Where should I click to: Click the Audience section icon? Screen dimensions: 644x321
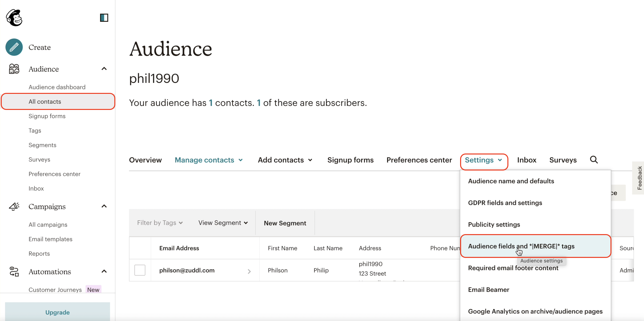click(x=14, y=69)
